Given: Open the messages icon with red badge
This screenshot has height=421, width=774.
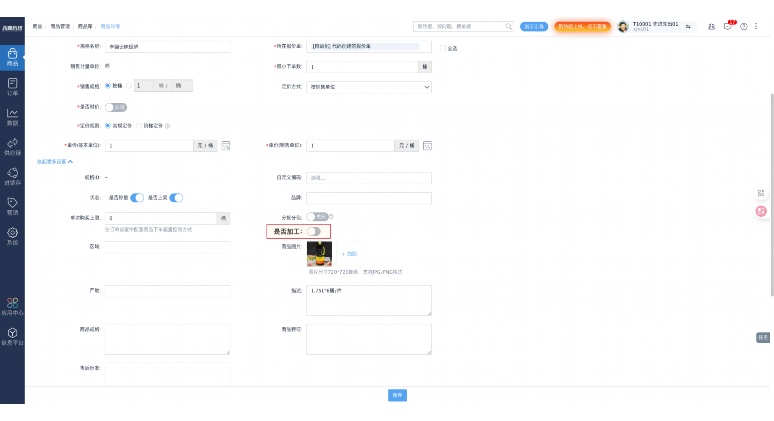Looking at the screenshot, I should [x=728, y=26].
